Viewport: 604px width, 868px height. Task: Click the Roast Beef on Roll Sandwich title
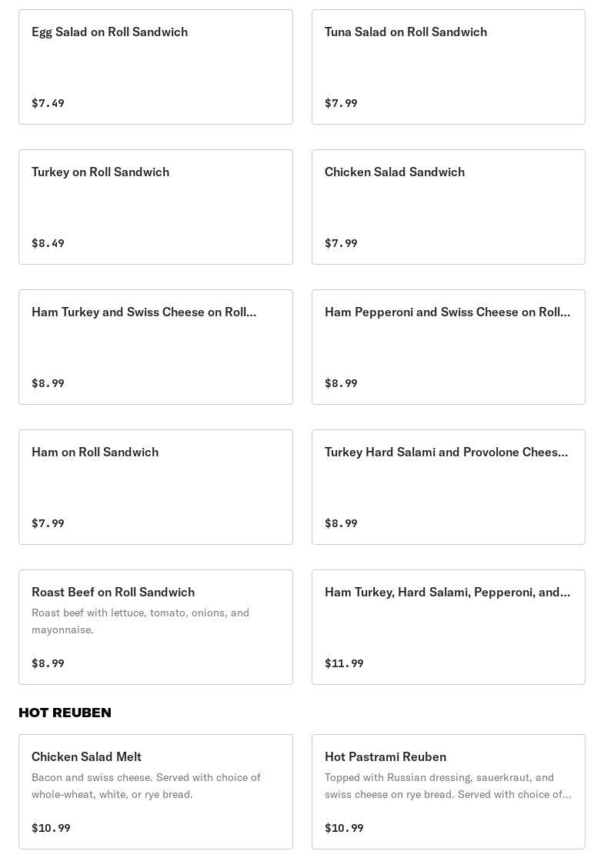coord(113,592)
